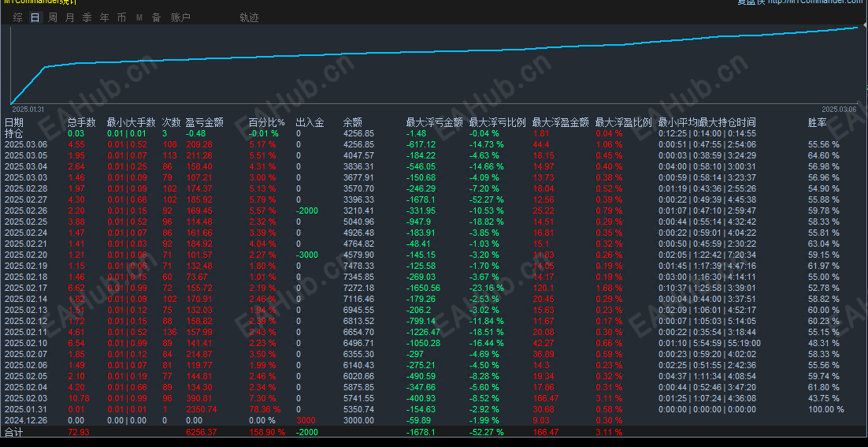Open the 币 currency tab
868x447 pixels.
click(121, 17)
